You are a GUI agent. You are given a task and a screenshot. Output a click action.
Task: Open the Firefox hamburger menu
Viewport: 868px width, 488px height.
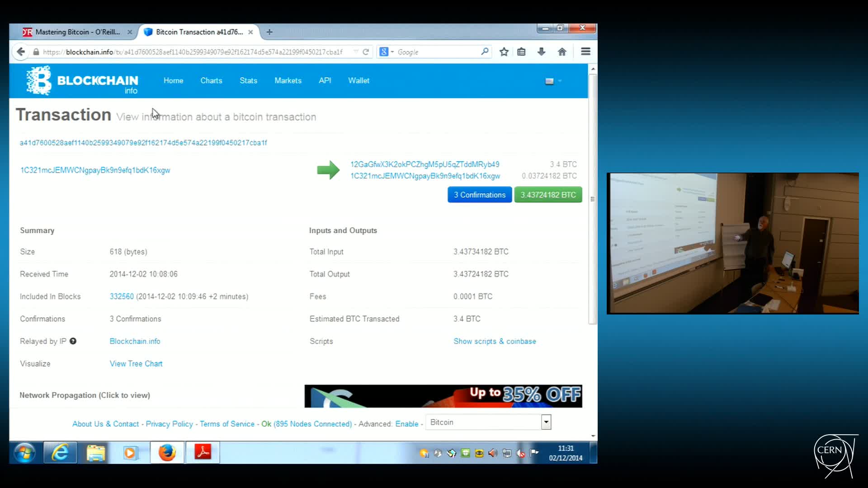tap(585, 52)
